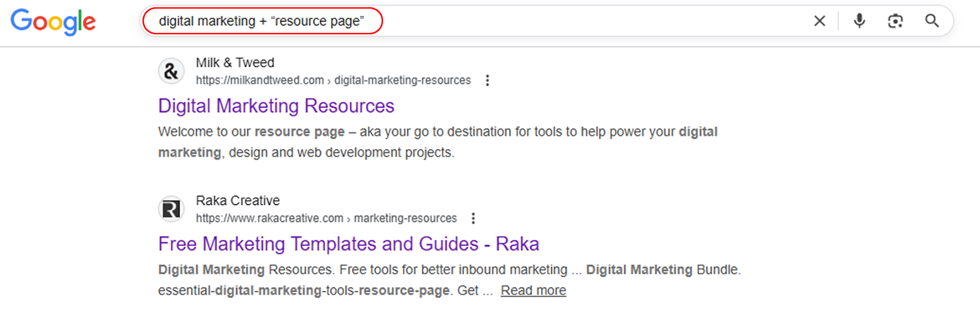The image size is (980, 328).
Task: Open Free Marketing Templates and Guides - Raka
Action: (x=349, y=244)
